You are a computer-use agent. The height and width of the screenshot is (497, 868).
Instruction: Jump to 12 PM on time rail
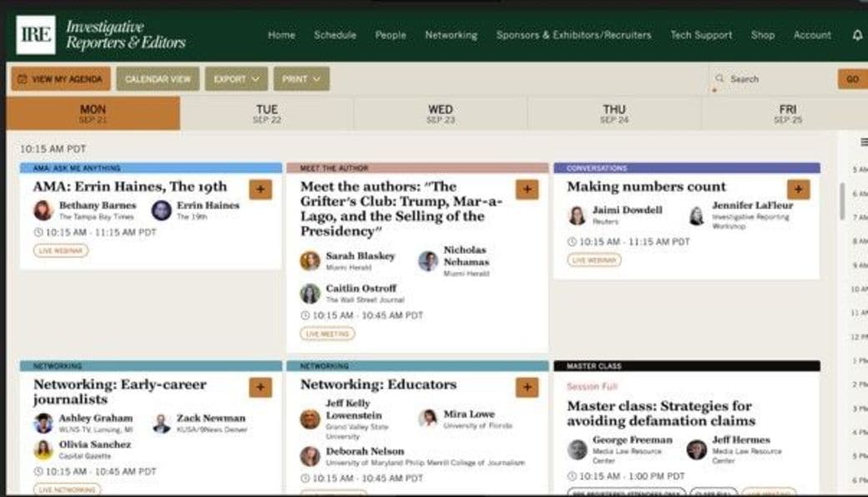pyautogui.click(x=859, y=337)
